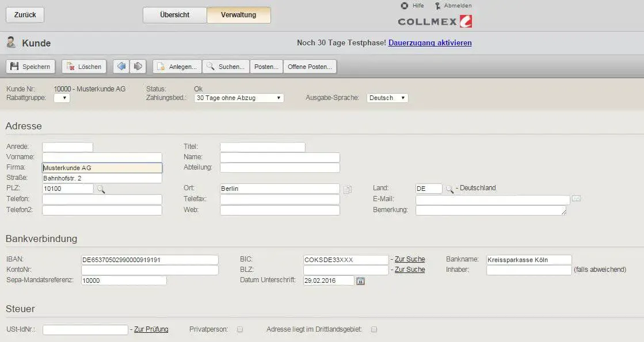Follow the Dauerzugang aktivieren link
The height and width of the screenshot is (342, 644).
click(x=430, y=43)
